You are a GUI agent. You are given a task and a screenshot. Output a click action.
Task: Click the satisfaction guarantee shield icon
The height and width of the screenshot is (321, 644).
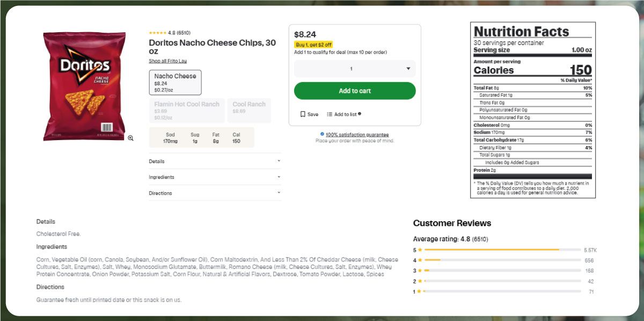pos(322,134)
